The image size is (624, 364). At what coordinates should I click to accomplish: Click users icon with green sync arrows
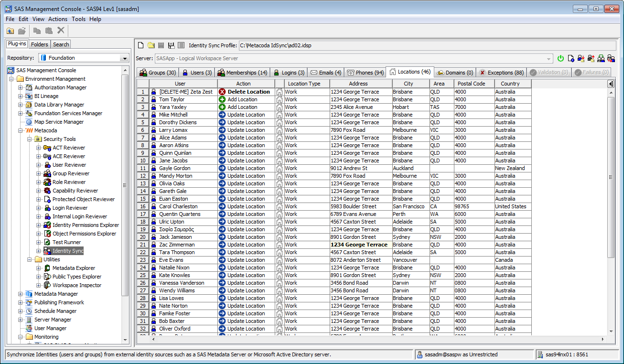coord(601,58)
